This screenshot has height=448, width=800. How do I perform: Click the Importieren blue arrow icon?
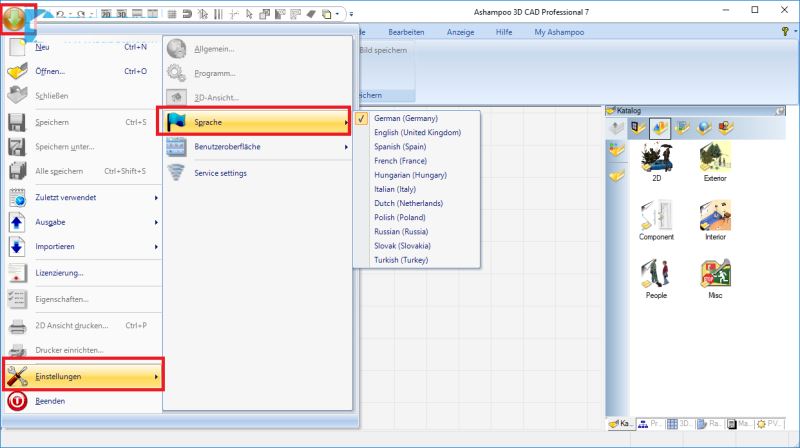click(x=17, y=246)
